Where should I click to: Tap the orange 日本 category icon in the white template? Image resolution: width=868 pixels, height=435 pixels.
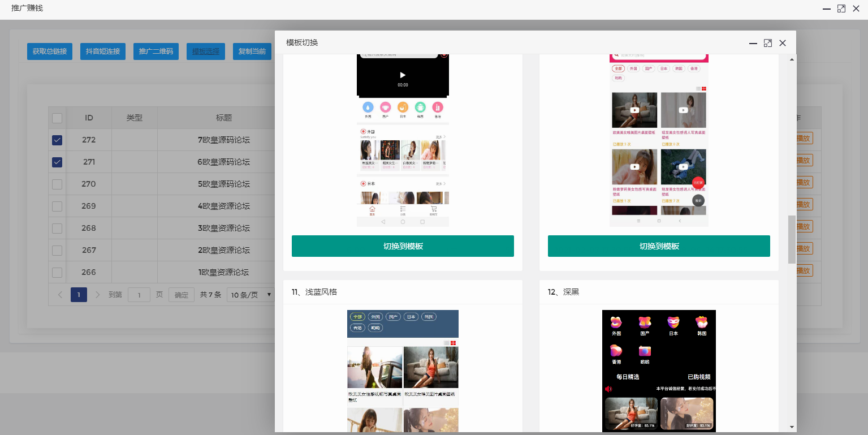pyautogui.click(x=403, y=106)
